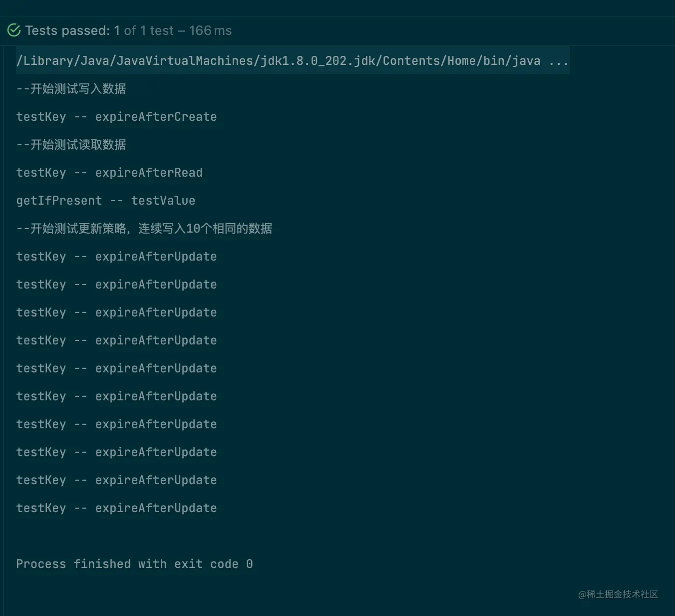Click the JDK java path command line
Image resolution: width=675 pixels, height=616 pixels.
pos(278,61)
